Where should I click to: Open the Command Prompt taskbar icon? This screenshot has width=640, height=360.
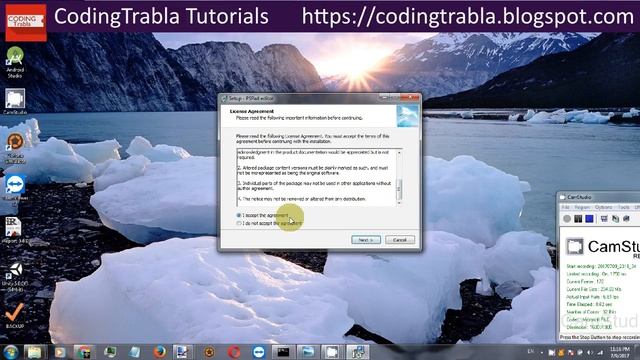pos(283,352)
